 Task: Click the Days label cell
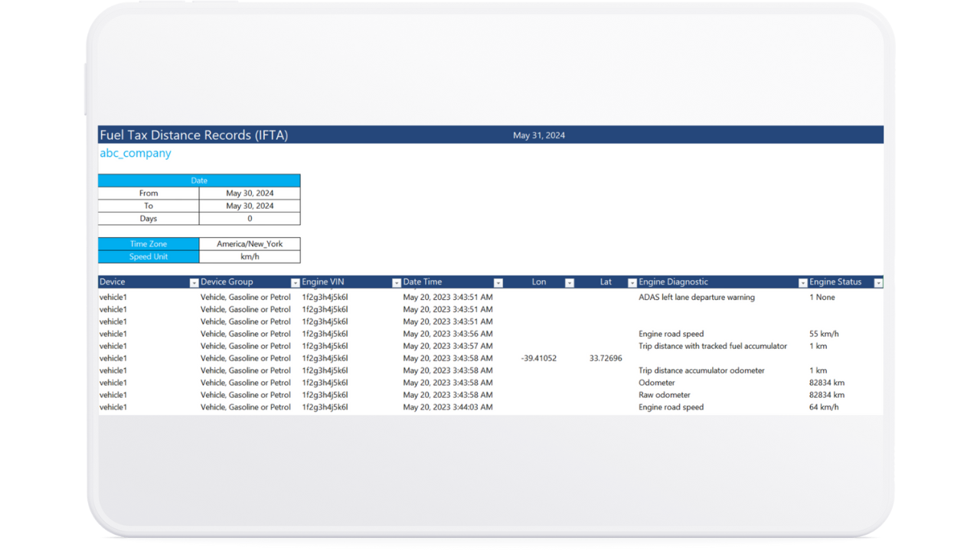point(149,219)
